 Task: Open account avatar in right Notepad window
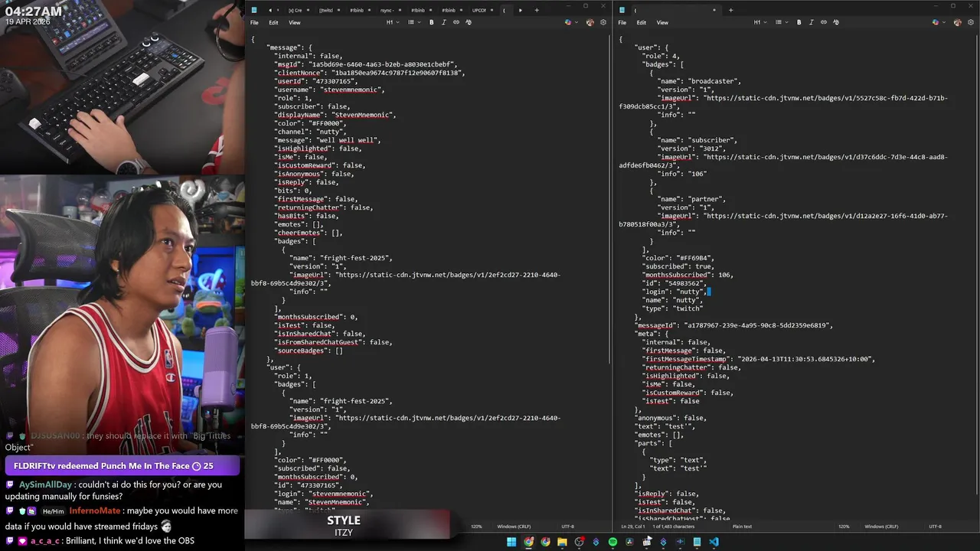point(957,22)
